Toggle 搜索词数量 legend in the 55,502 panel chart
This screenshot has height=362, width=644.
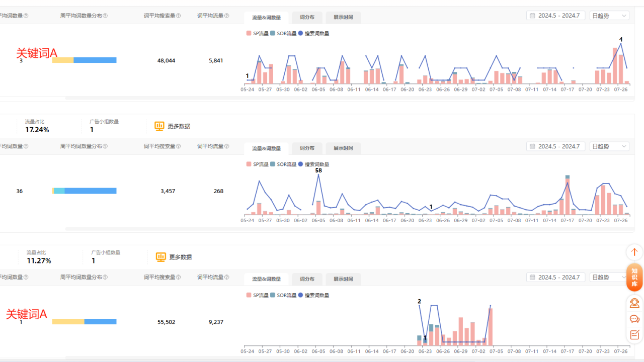(313, 295)
